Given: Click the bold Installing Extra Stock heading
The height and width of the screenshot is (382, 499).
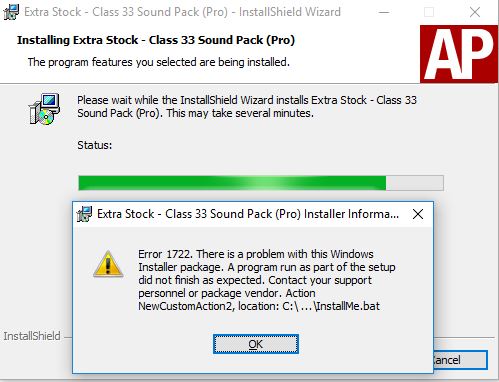Looking at the screenshot, I should pos(156,40).
